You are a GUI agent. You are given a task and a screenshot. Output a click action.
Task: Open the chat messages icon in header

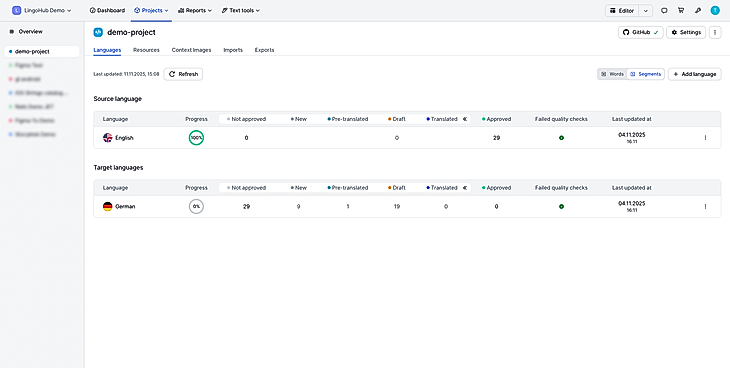point(664,10)
